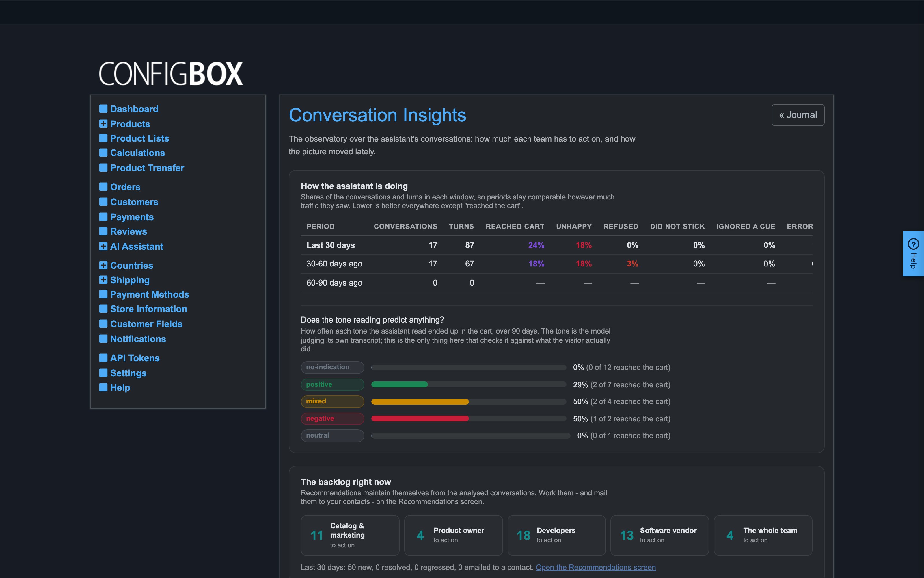Screen dimensions: 924x578
Task: Expand the Countries plus icon
Action: 103,265
